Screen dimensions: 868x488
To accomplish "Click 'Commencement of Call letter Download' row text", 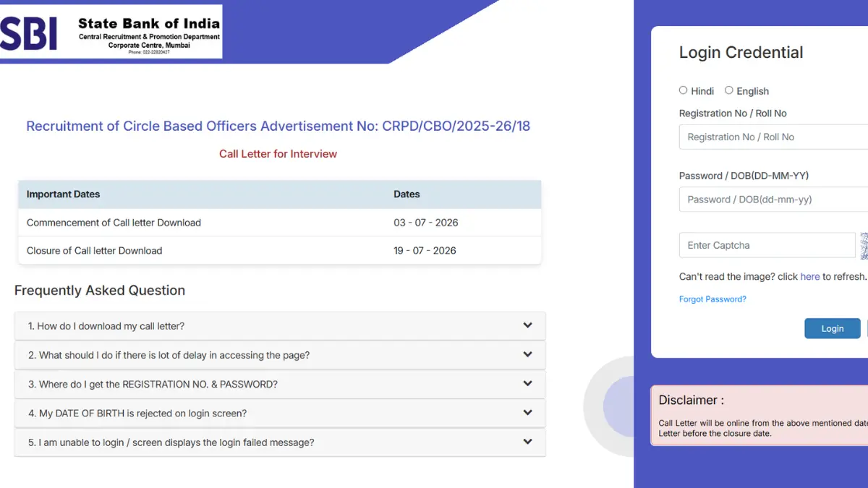I will tap(114, 223).
